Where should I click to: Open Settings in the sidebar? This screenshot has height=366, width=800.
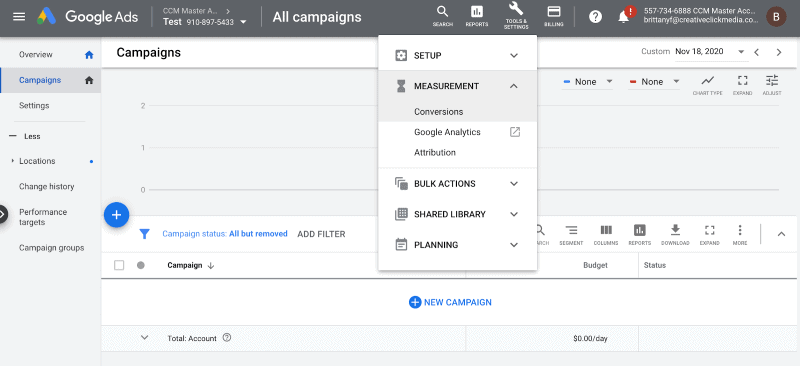(34, 106)
